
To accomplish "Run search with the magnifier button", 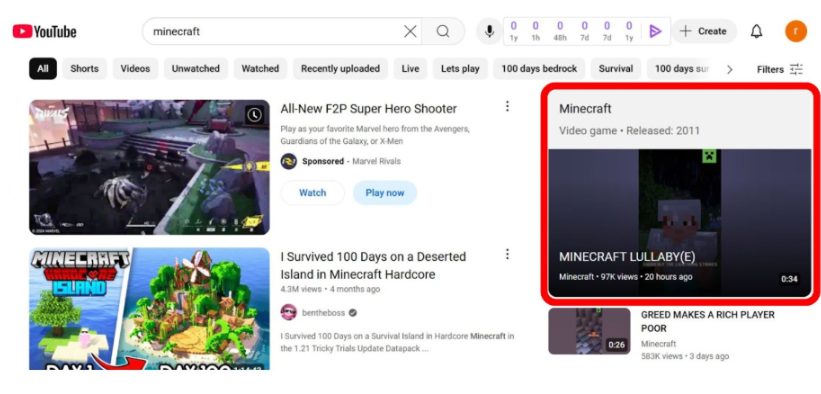I will click(443, 31).
